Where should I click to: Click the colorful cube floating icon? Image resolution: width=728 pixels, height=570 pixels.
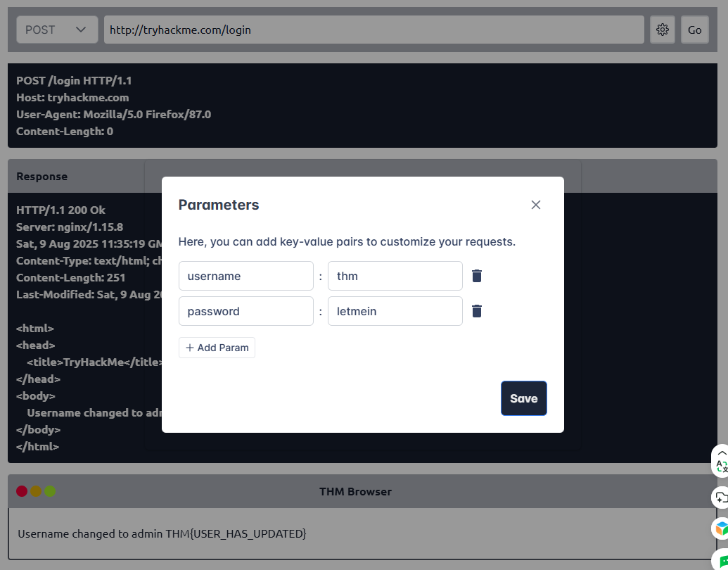click(x=721, y=528)
